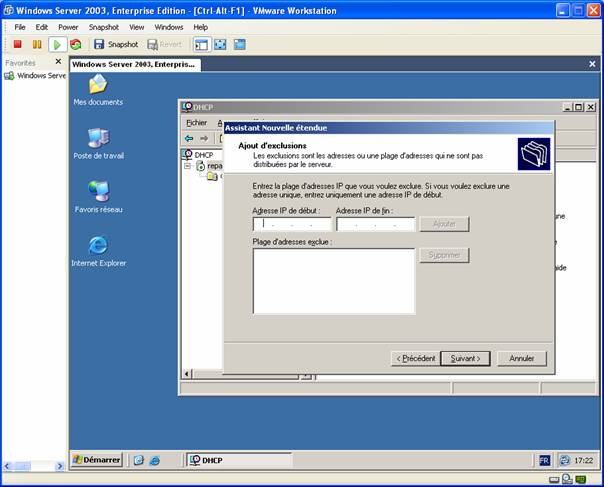This screenshot has height=487, width=604.
Task: Open the VMware Windows menu
Action: tap(169, 27)
